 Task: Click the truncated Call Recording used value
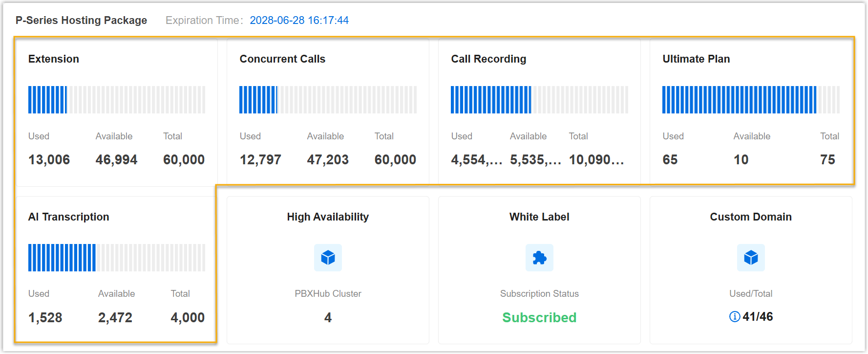[x=476, y=160]
